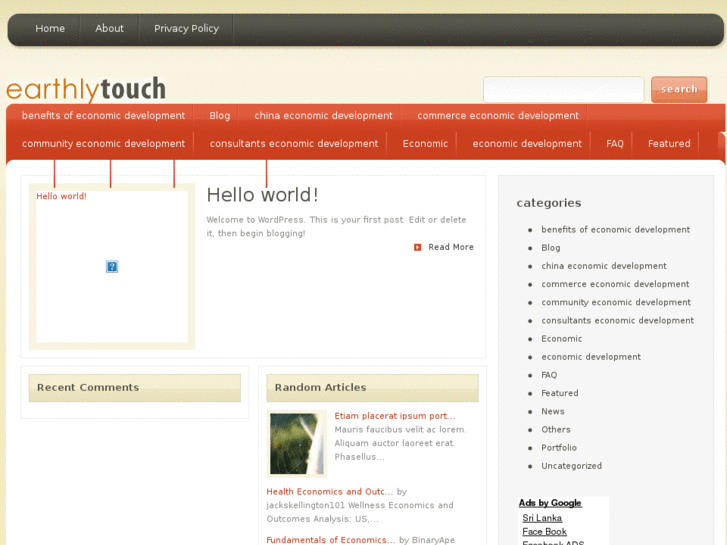Open sidebar category benefits of economic development

coord(616,230)
